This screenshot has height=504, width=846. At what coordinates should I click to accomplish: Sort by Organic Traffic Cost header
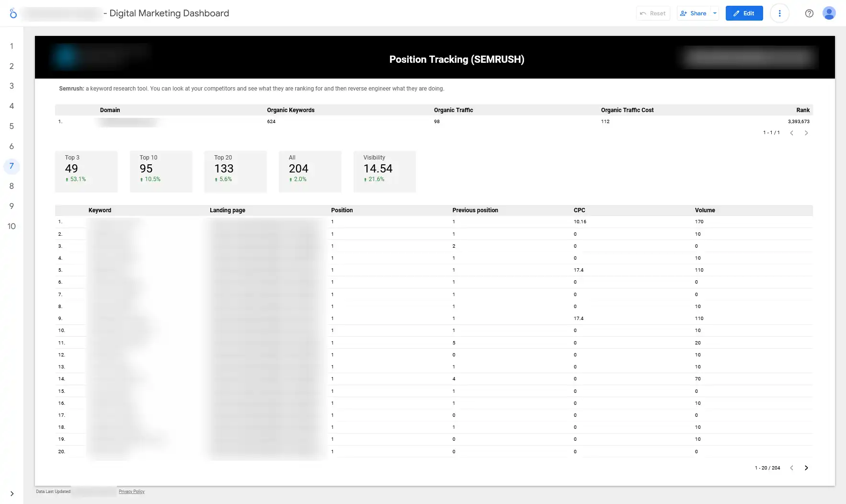tap(627, 110)
